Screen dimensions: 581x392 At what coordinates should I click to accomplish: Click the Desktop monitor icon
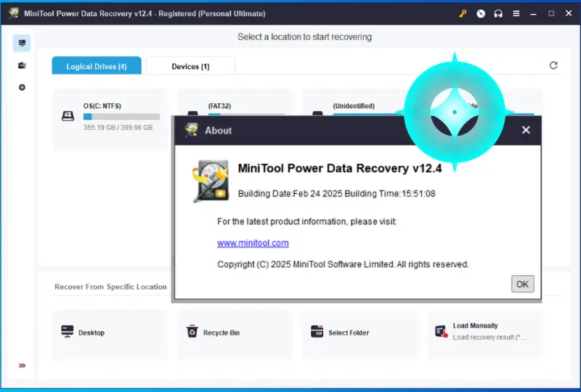[x=67, y=331]
